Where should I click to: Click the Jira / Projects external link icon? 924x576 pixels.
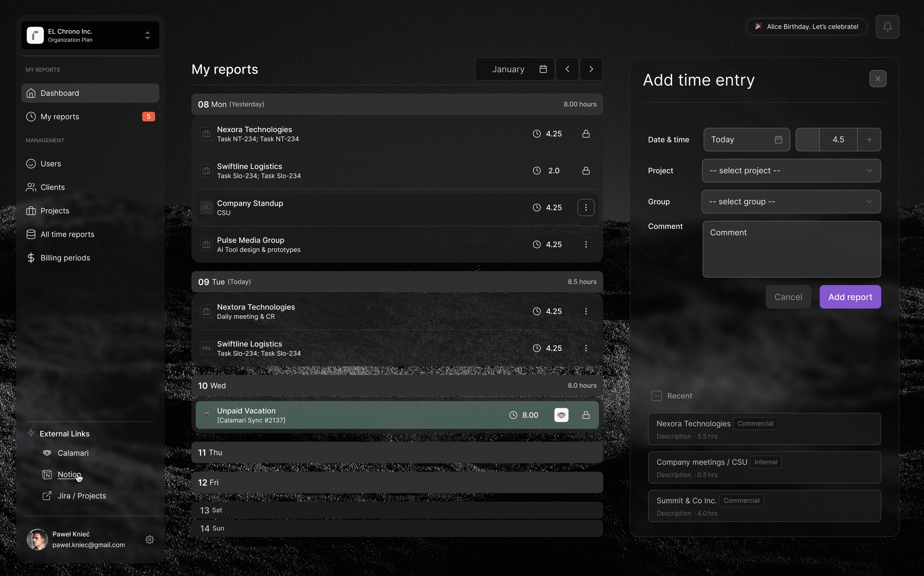click(x=47, y=496)
